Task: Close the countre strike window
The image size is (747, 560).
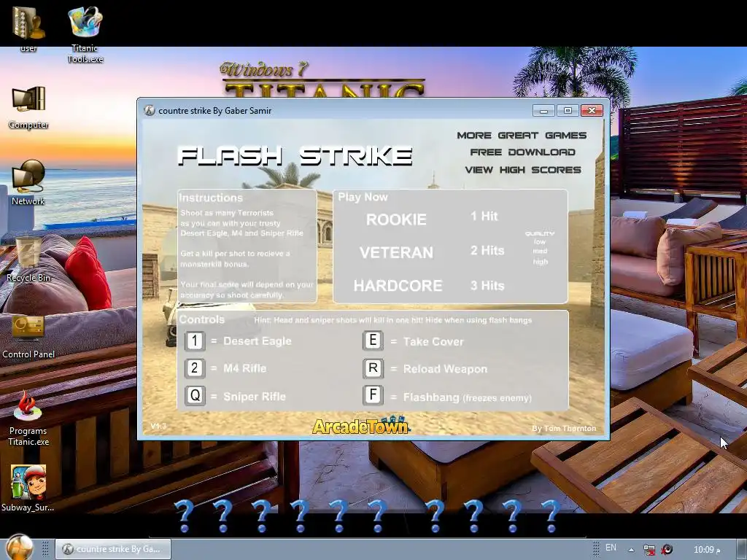Action: [x=592, y=111]
